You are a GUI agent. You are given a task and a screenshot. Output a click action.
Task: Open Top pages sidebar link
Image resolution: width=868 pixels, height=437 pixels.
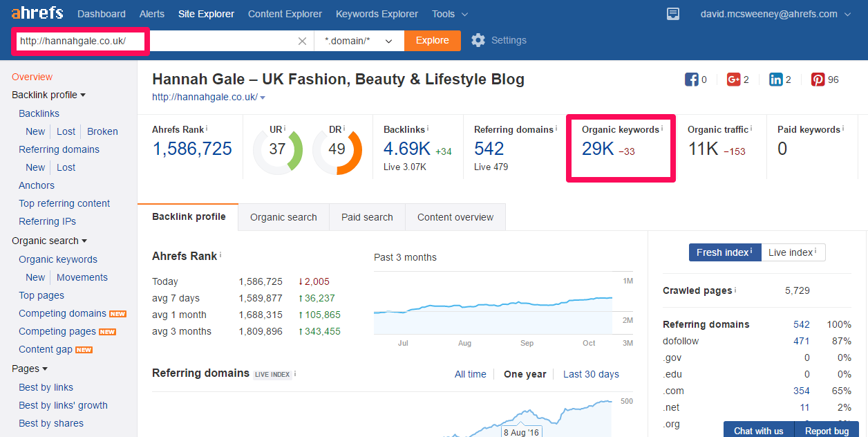(x=41, y=295)
